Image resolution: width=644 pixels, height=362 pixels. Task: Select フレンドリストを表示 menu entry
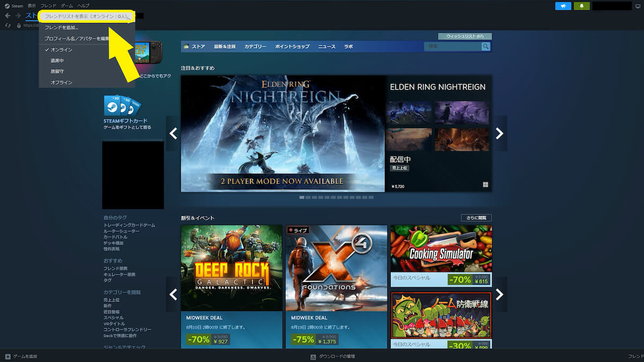click(x=86, y=17)
